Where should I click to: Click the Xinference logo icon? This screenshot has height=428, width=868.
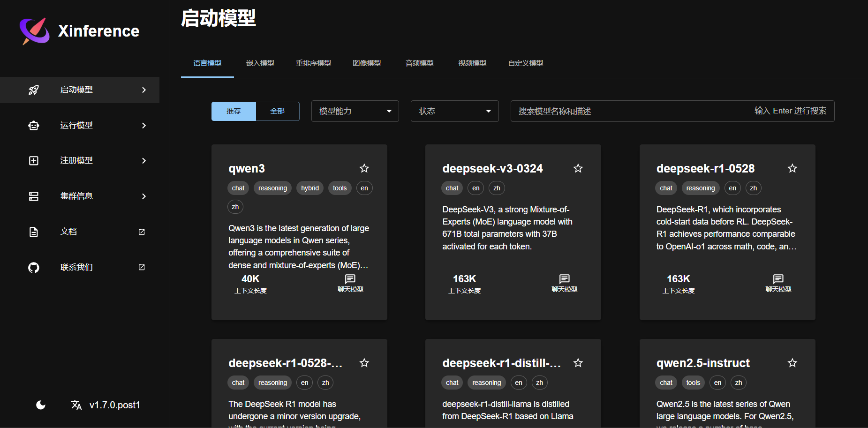click(x=35, y=31)
